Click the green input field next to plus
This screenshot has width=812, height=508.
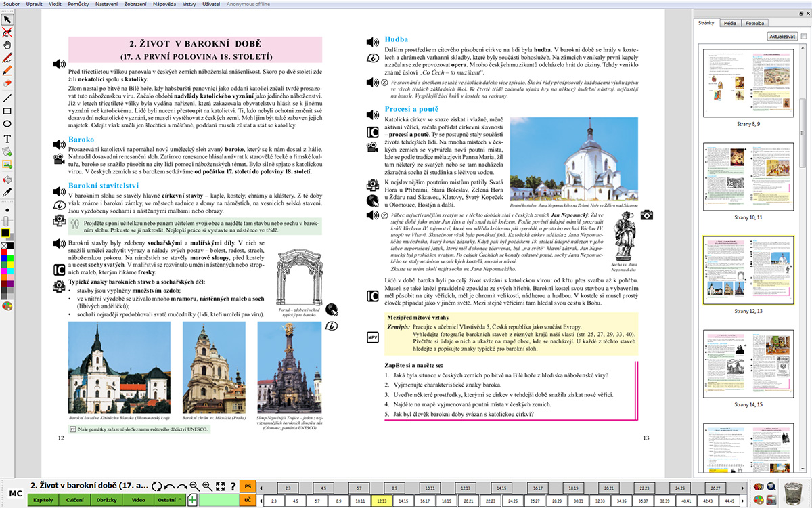219,500
